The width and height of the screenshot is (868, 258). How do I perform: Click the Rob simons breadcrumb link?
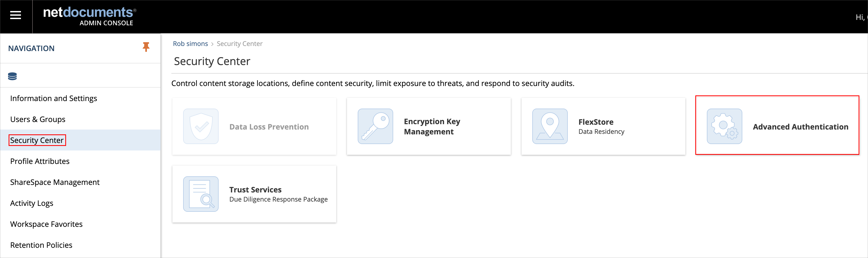click(190, 44)
